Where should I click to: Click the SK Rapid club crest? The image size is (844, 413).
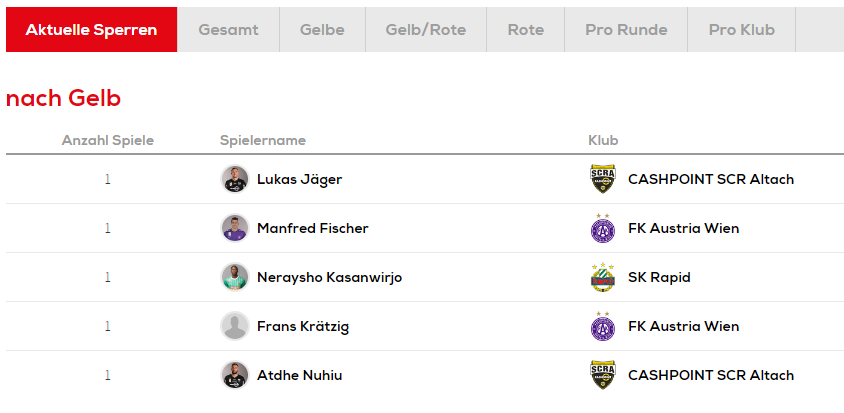pyautogui.click(x=602, y=277)
